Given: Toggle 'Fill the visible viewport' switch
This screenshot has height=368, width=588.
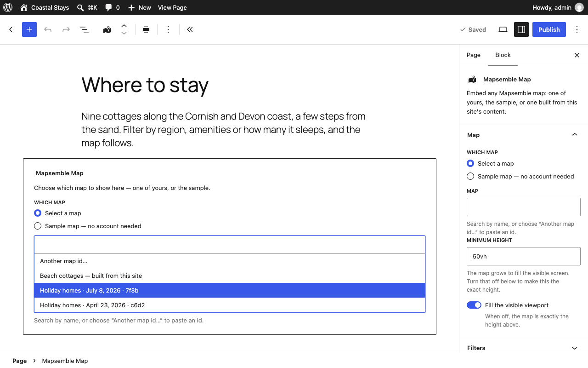Looking at the screenshot, I should (474, 305).
